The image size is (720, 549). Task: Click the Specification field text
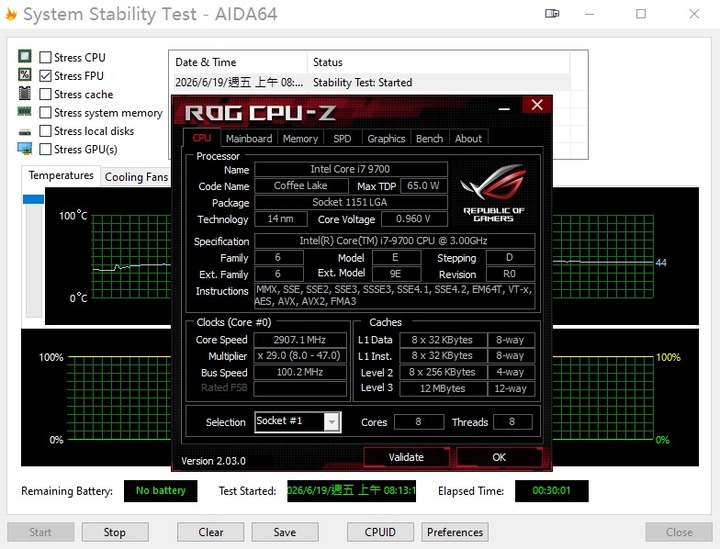pos(394,241)
